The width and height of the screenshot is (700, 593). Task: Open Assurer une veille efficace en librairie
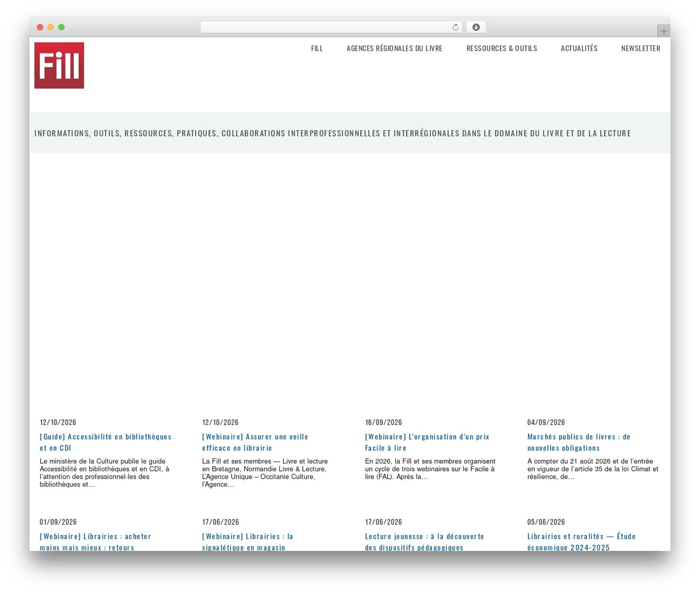click(255, 442)
